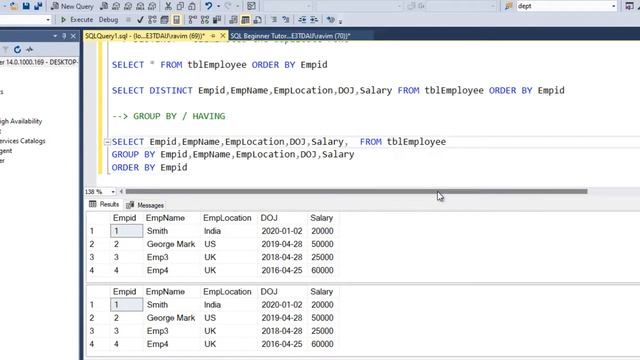This screenshot has height=360, width=640.
Task: Select 'George Mark' cell in first grid
Action: click(171, 244)
